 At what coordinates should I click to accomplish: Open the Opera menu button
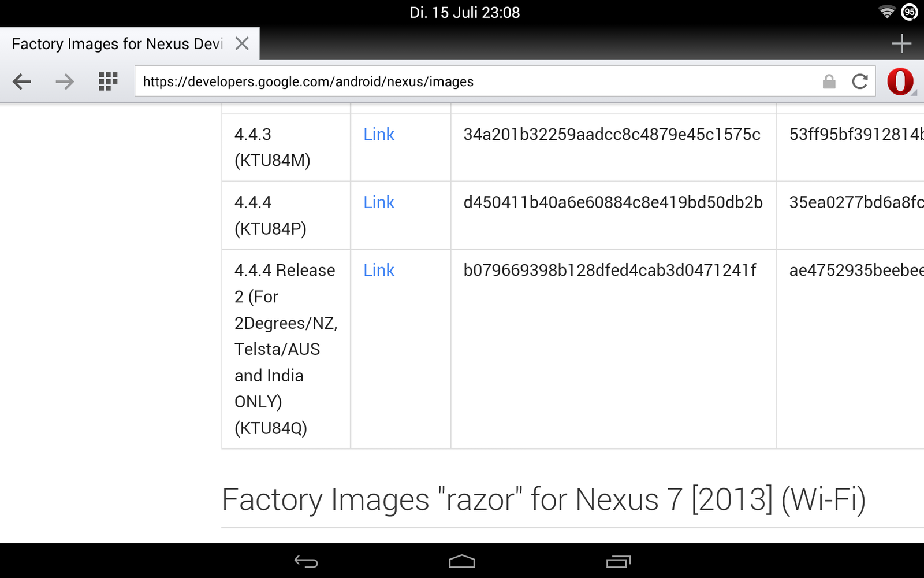[900, 81]
